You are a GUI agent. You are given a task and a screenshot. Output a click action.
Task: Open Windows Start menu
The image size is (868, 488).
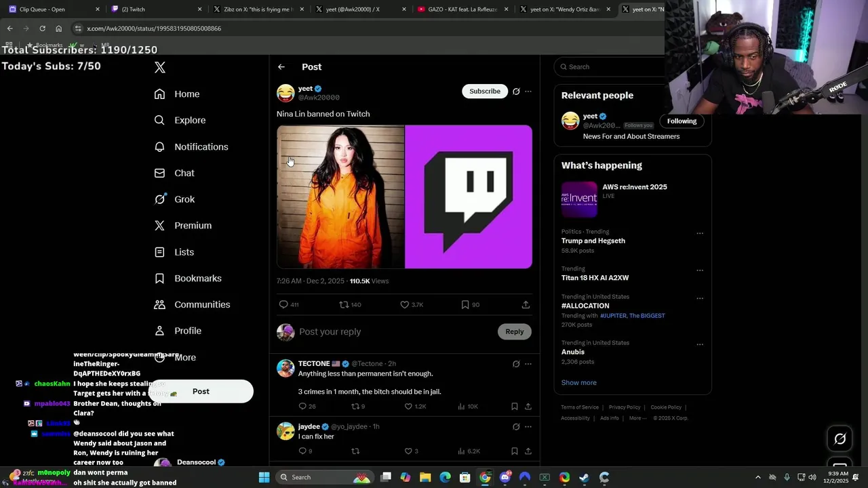coord(264,477)
